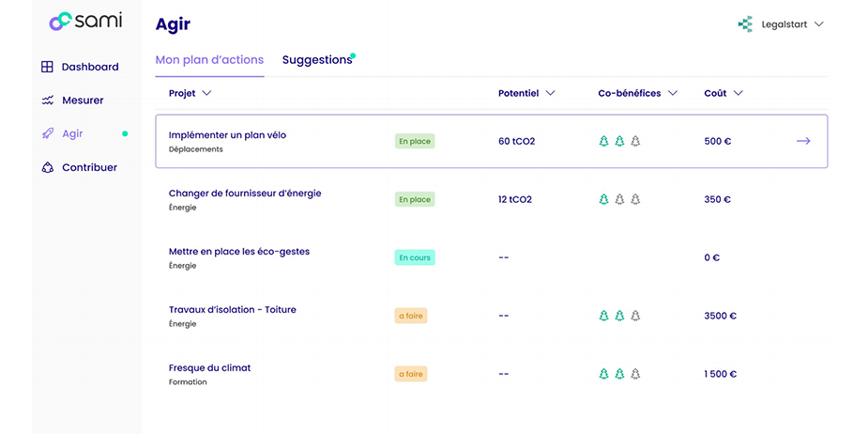Open the Potentiel column sort dropdown
The height and width of the screenshot is (434, 868).
pyautogui.click(x=551, y=93)
